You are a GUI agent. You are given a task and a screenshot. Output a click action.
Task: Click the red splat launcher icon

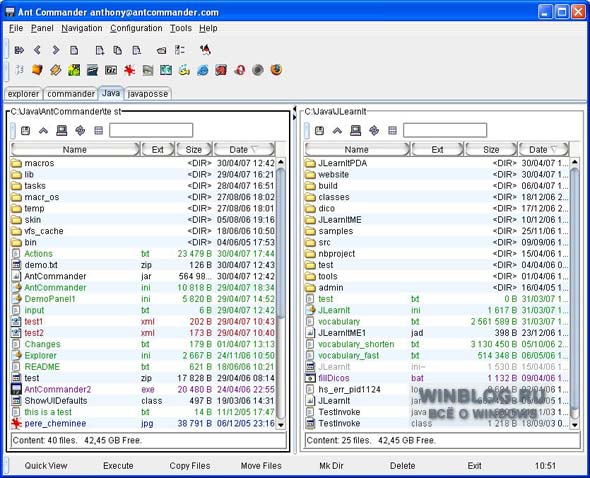(x=129, y=70)
